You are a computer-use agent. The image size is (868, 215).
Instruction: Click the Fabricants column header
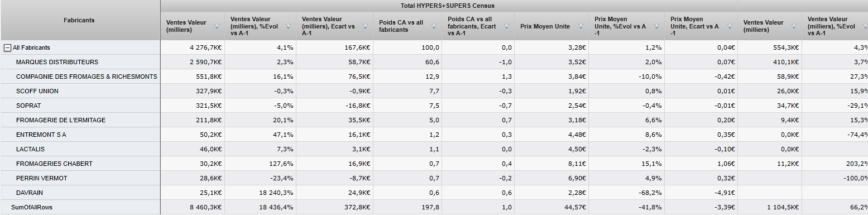(x=80, y=20)
